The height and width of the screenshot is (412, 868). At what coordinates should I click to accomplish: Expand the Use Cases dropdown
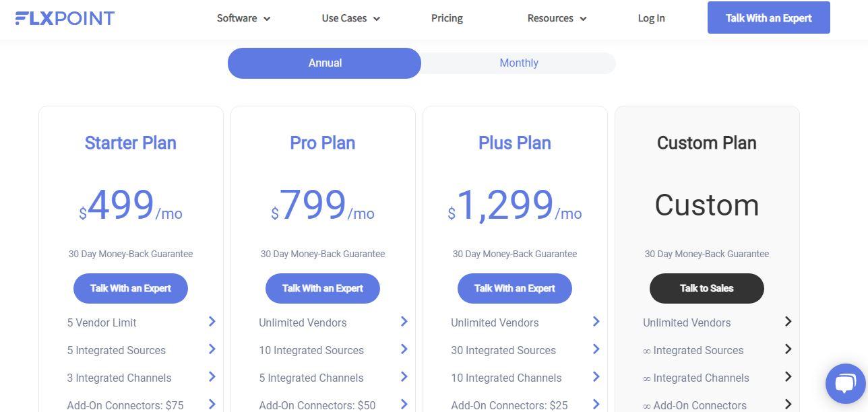(x=350, y=18)
